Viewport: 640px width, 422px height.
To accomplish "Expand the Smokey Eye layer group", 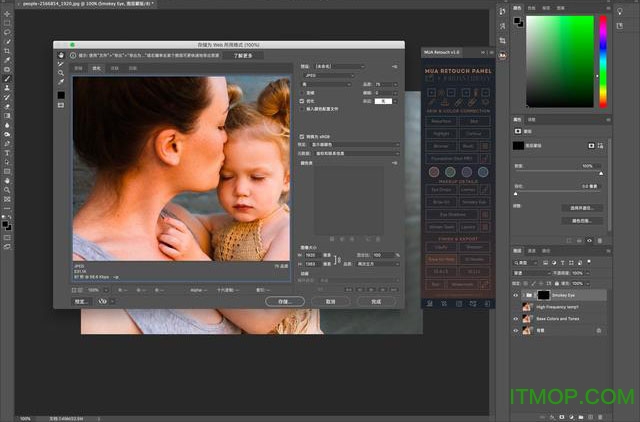I will tap(523, 295).
